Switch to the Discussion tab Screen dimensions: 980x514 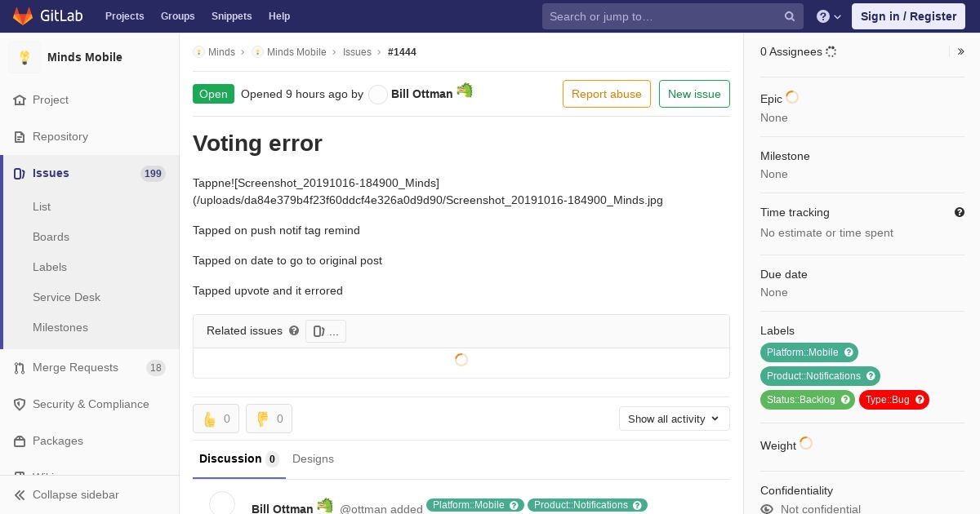pyautogui.click(x=239, y=459)
